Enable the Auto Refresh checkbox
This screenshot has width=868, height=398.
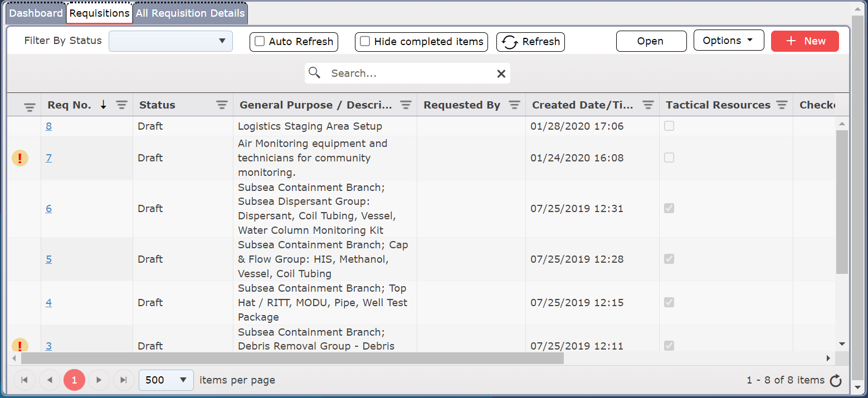[259, 42]
